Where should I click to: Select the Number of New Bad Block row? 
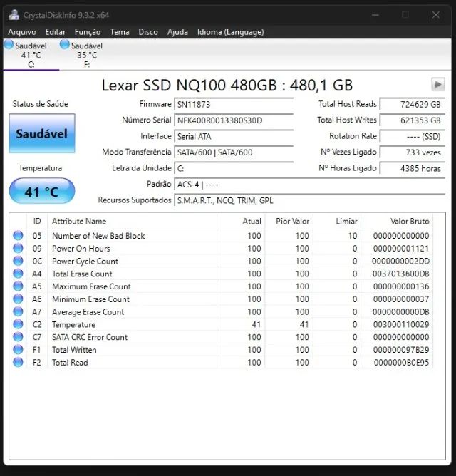(x=222, y=236)
